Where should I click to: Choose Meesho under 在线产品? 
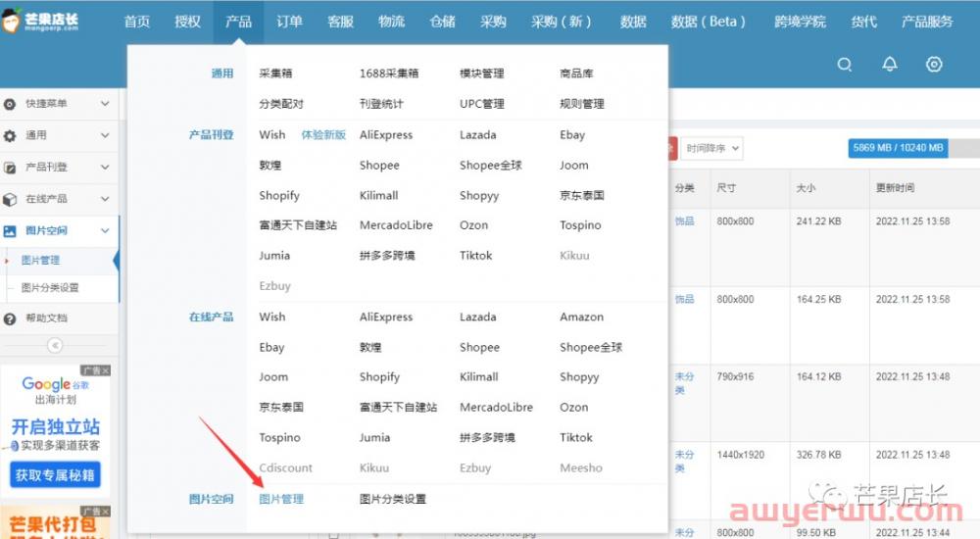point(581,467)
